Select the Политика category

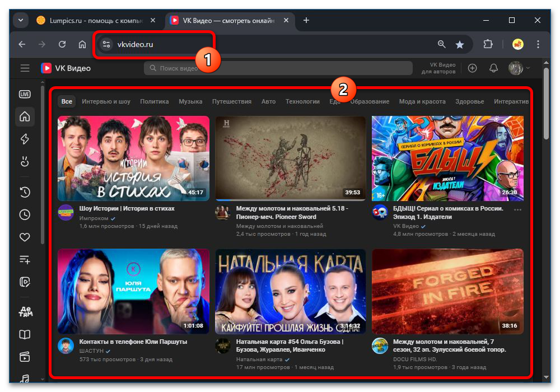coord(155,101)
